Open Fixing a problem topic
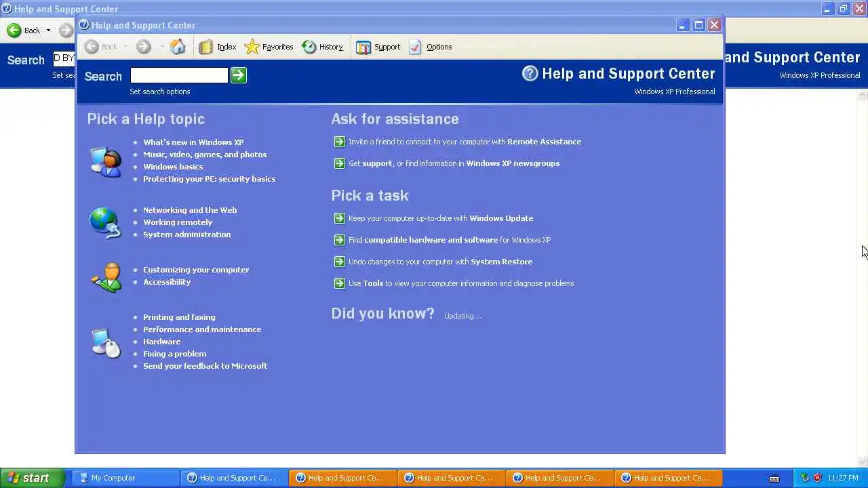Viewport: 868px width, 488px height. click(174, 354)
